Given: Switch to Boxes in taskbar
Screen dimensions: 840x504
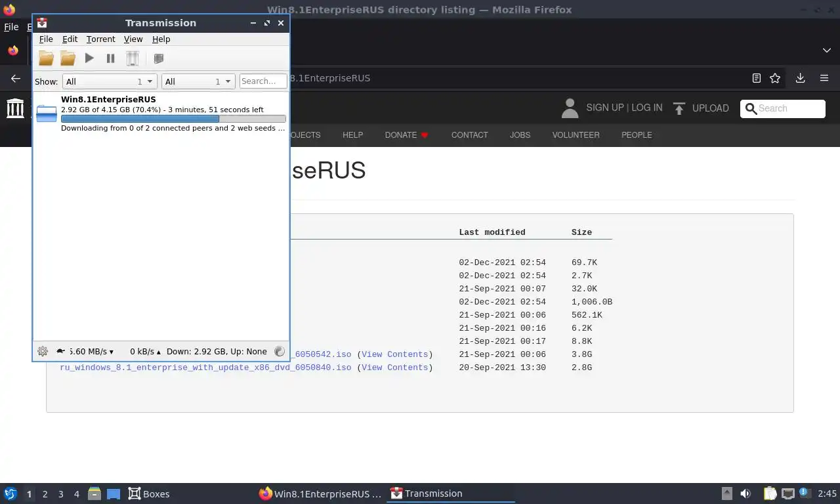Looking at the screenshot, I should coord(149,493).
